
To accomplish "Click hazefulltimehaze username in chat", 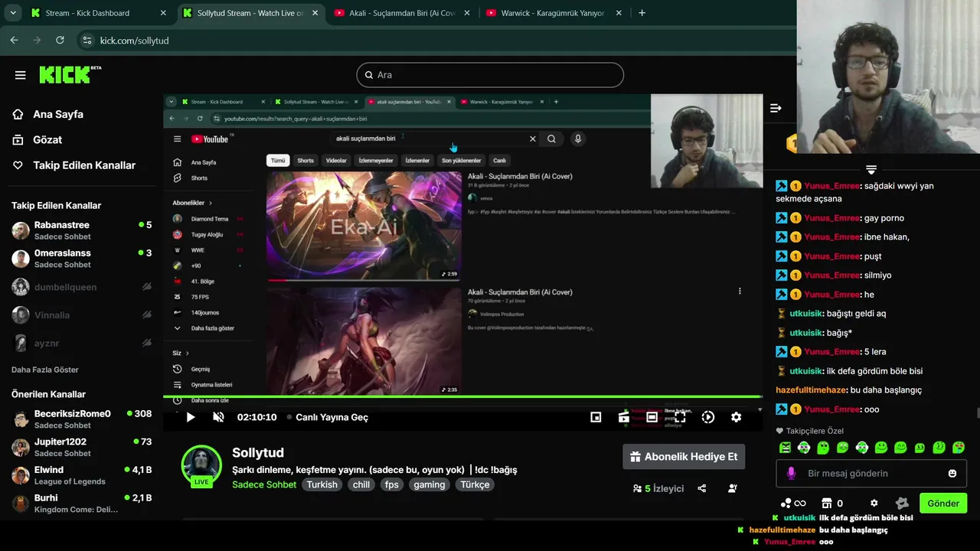I will coord(810,390).
